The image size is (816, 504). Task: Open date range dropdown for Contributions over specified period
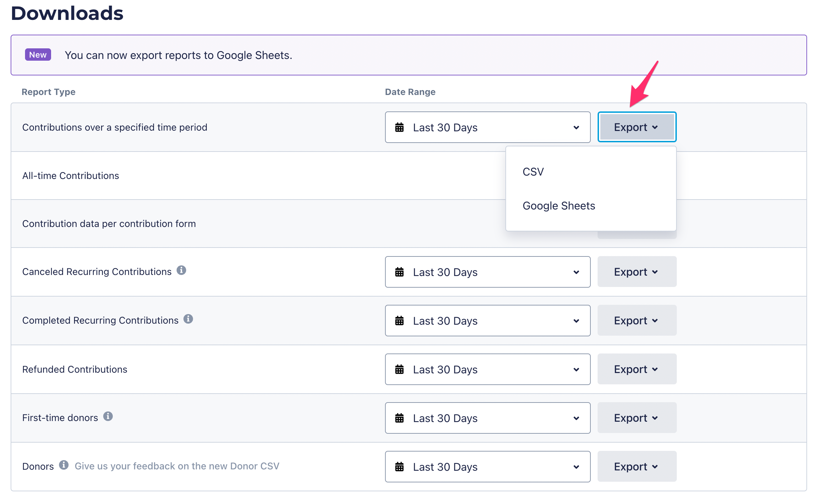(x=488, y=127)
